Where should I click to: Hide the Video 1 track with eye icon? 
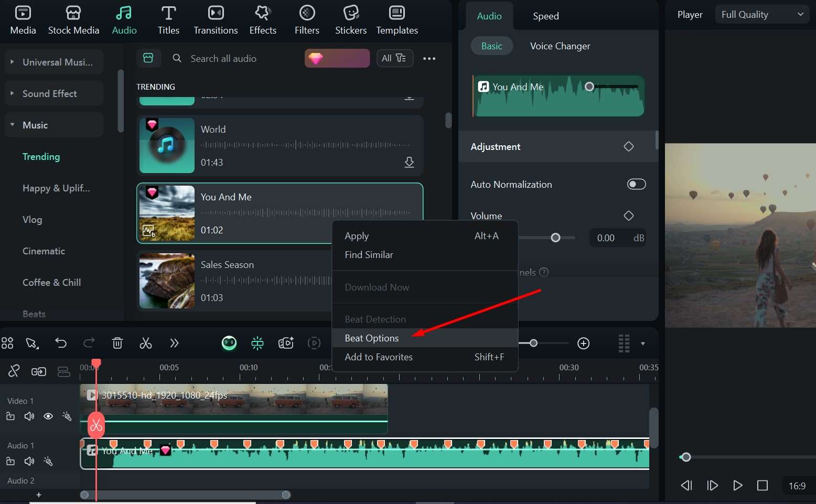tap(48, 416)
